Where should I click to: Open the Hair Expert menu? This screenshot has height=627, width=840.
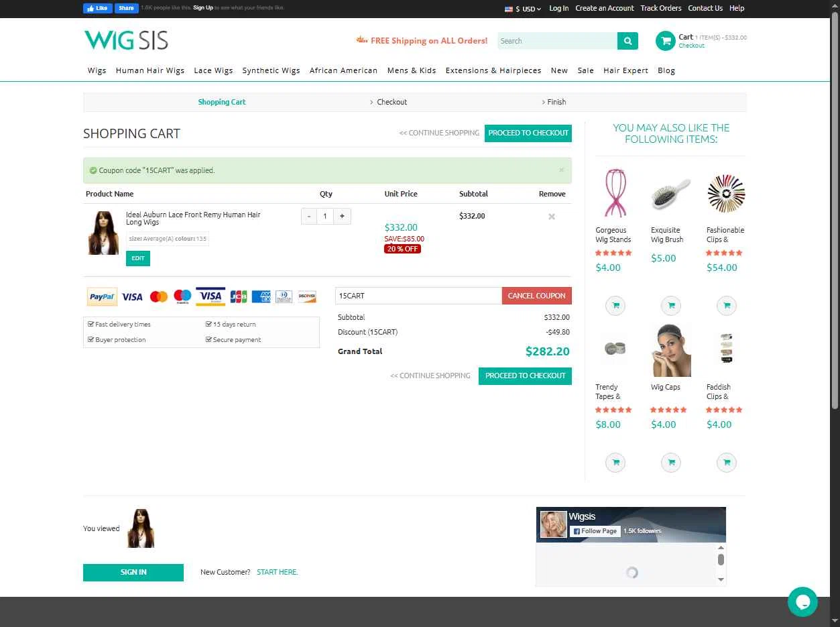pyautogui.click(x=625, y=70)
